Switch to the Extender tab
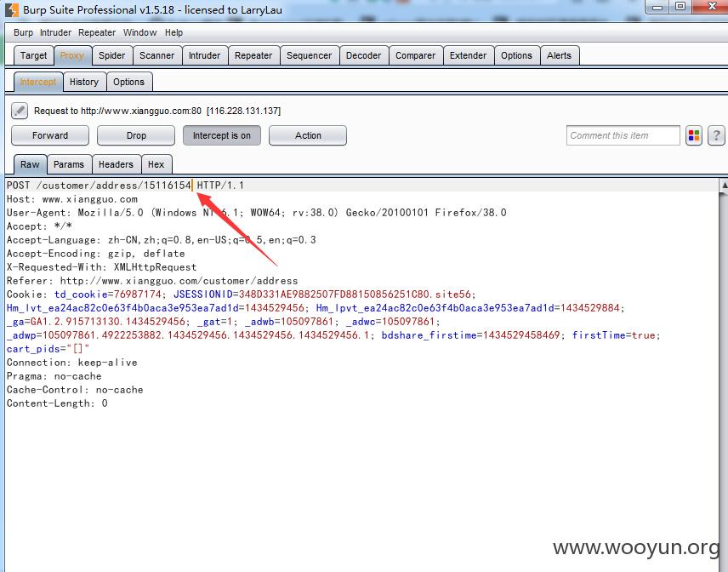The width and height of the screenshot is (728, 572). click(x=468, y=55)
